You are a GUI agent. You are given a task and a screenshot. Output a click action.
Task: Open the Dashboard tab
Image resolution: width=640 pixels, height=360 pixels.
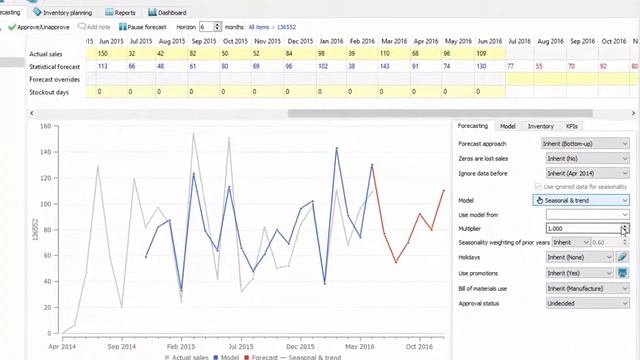[x=167, y=12]
